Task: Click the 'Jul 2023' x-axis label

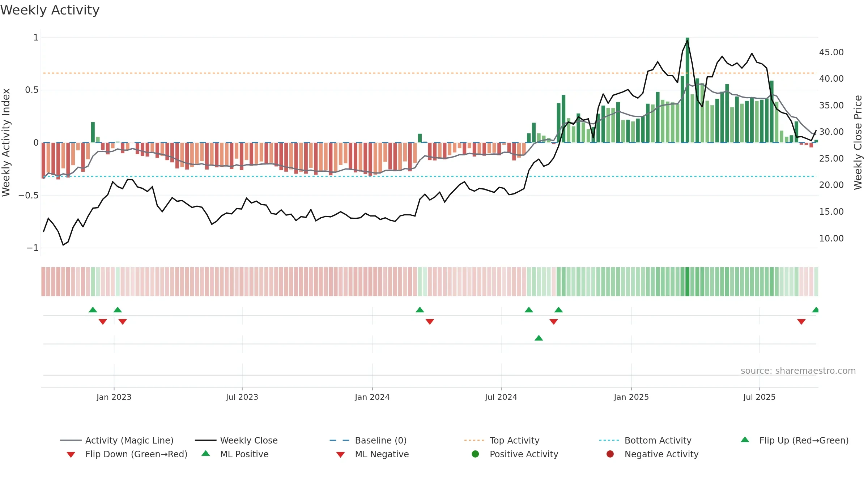Action: click(242, 397)
